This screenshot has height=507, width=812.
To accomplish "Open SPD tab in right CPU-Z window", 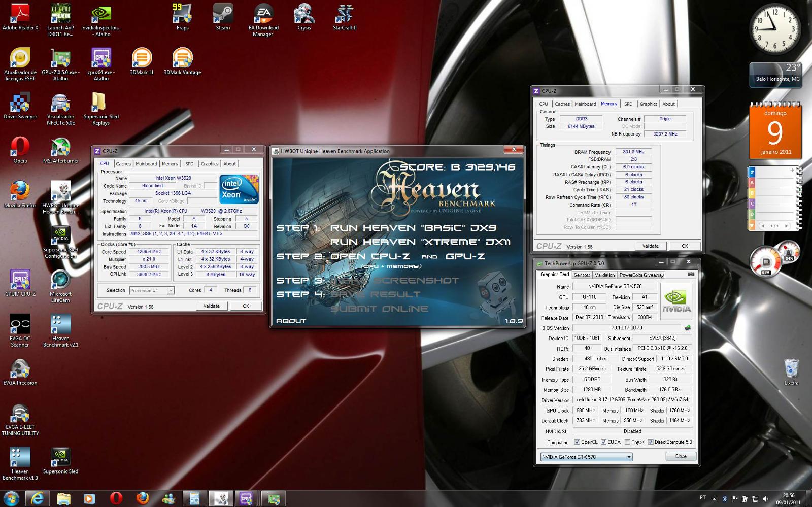I will coord(628,104).
